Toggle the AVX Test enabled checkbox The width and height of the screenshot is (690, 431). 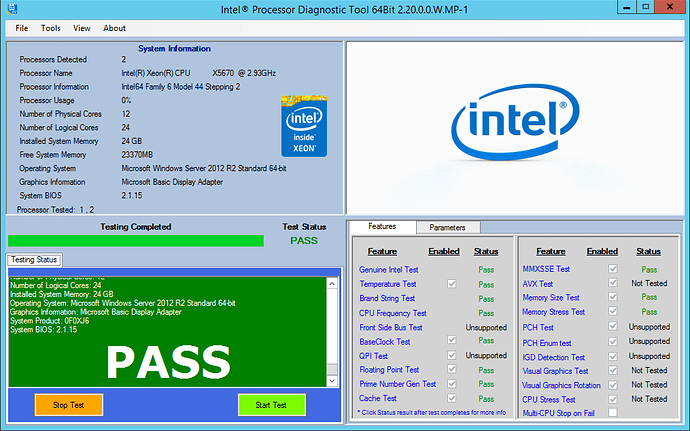[x=613, y=283]
